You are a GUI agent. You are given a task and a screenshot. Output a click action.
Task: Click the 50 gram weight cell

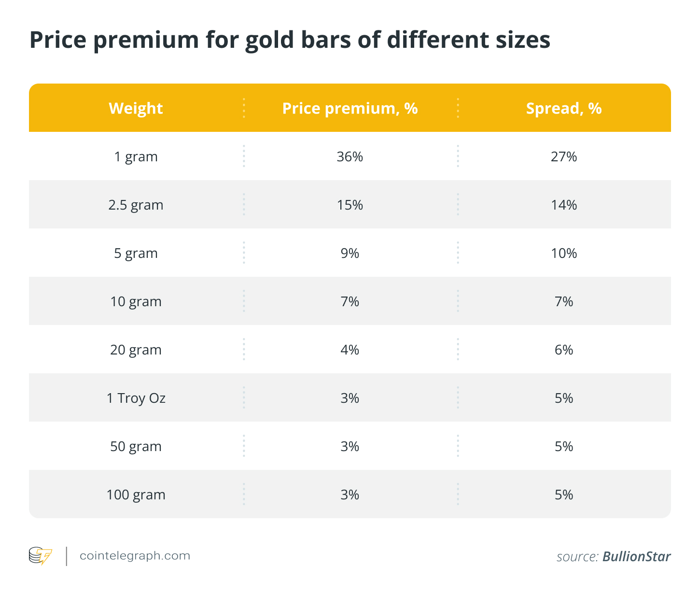(x=136, y=446)
